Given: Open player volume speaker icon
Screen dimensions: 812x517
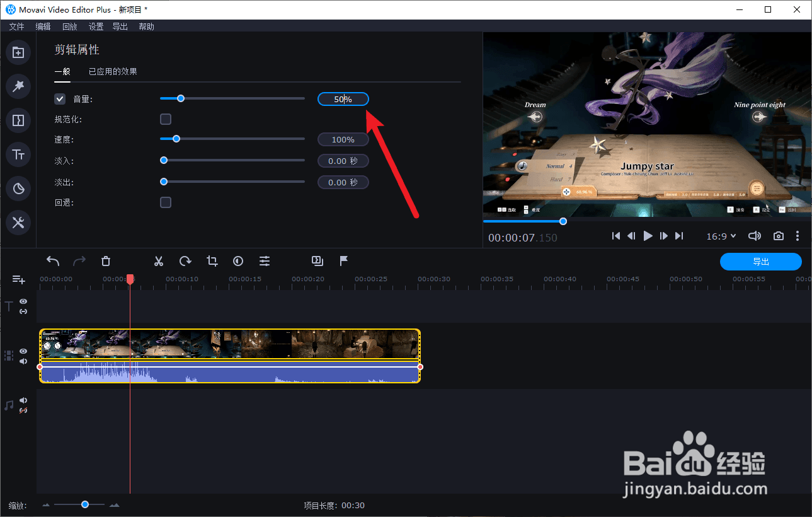Looking at the screenshot, I should tap(755, 236).
